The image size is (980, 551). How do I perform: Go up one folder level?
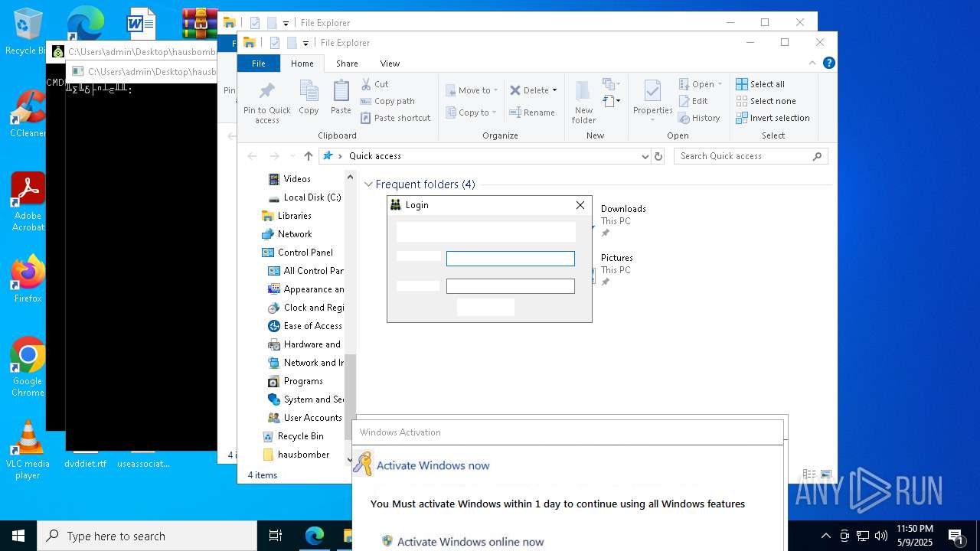tap(309, 156)
